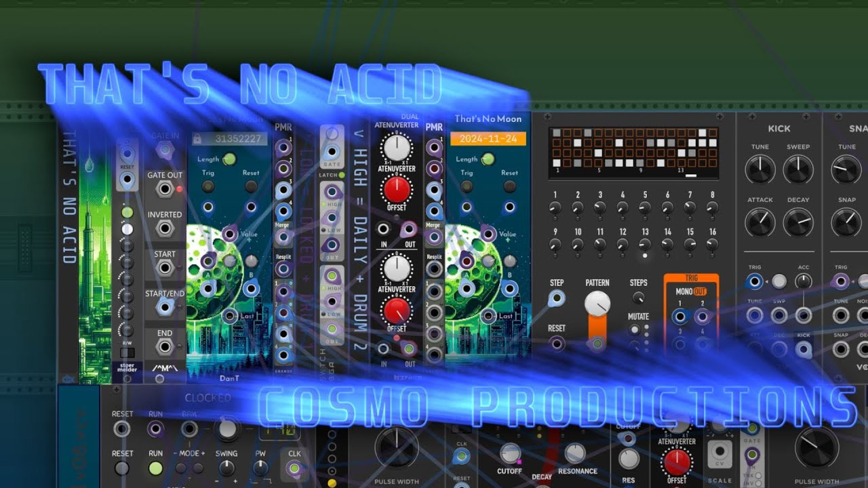Viewport: 868px width, 488px height.
Task: Click the PW knob on Clocked
Action: pyautogui.click(x=260, y=468)
